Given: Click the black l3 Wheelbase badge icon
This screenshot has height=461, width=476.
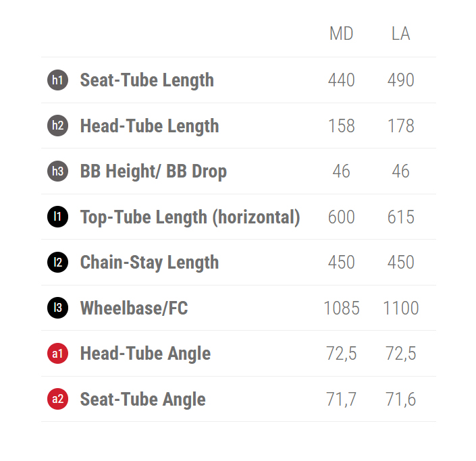Looking at the screenshot, I should click(x=58, y=308).
